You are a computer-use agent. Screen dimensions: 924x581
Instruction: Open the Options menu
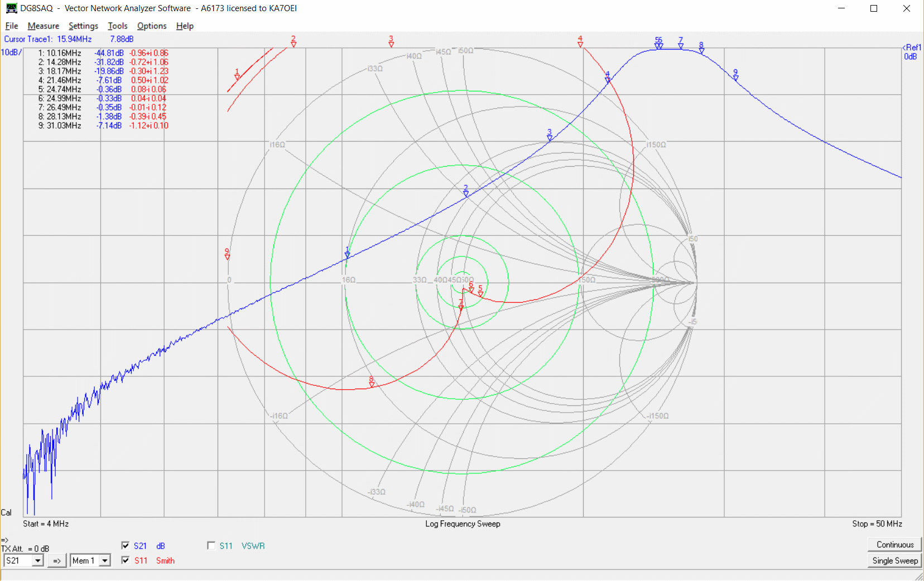point(152,26)
